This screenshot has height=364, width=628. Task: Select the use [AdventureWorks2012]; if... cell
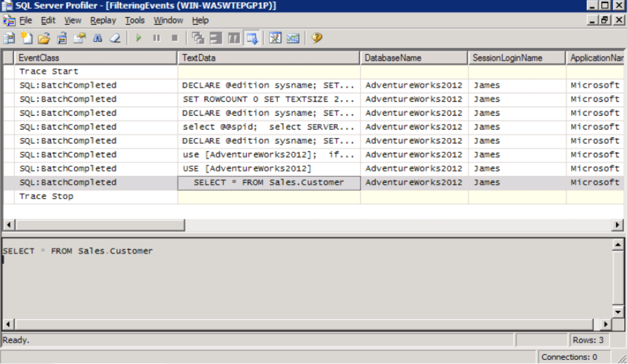click(x=269, y=155)
